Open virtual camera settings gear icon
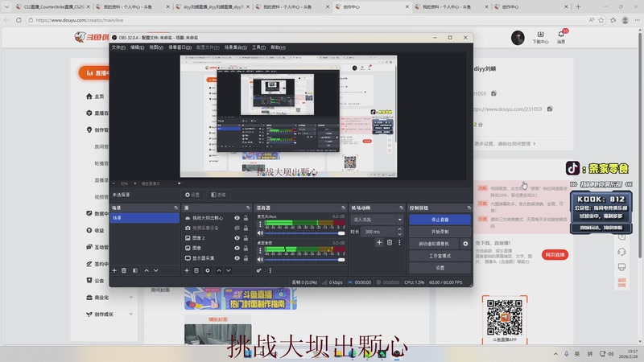 tap(465, 244)
